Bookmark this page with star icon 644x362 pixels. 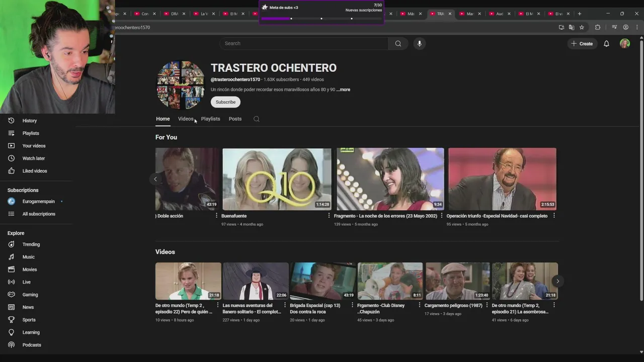pyautogui.click(x=582, y=27)
